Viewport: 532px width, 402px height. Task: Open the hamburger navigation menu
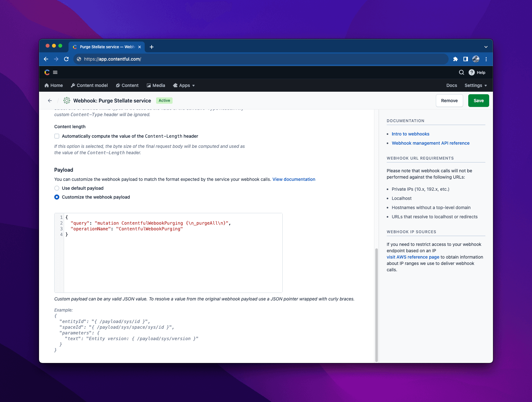[x=56, y=72]
